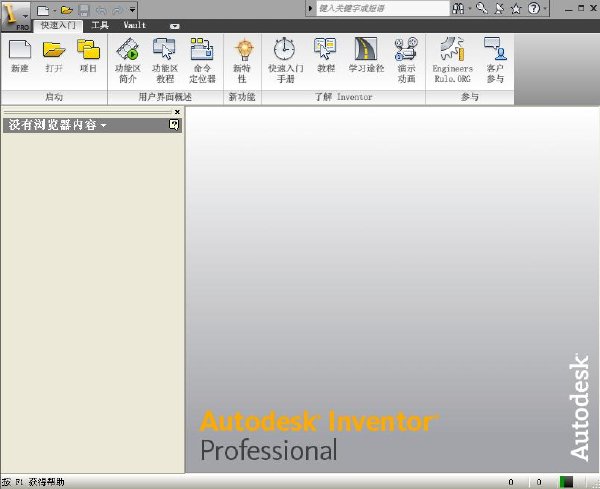
Task: Click the 新功能 panel title
Action: pyautogui.click(x=242, y=97)
